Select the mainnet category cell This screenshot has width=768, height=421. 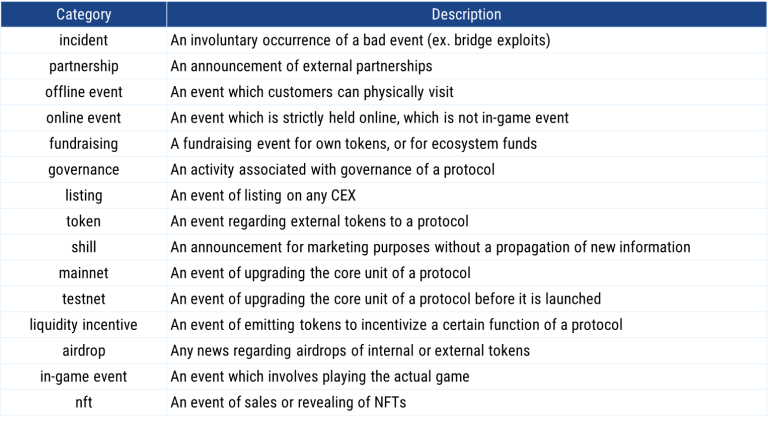[x=83, y=273]
